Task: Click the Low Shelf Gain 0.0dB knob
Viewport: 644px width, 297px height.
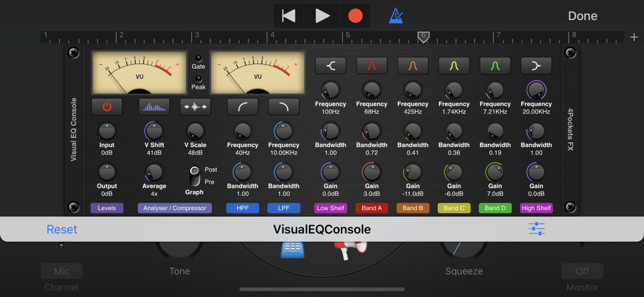Action: (331, 172)
